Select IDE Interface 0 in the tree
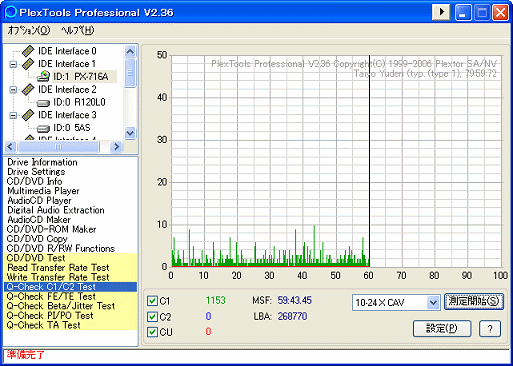The image size is (513, 366). pos(67,51)
